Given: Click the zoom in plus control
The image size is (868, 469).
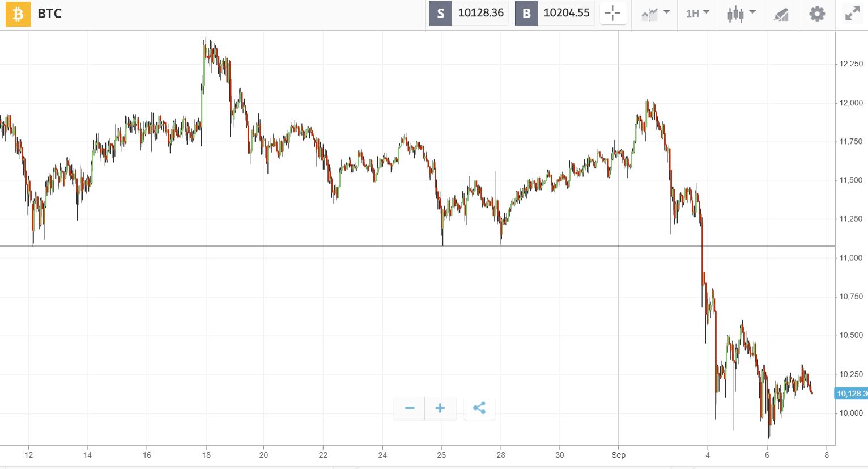Looking at the screenshot, I should coord(440,408).
